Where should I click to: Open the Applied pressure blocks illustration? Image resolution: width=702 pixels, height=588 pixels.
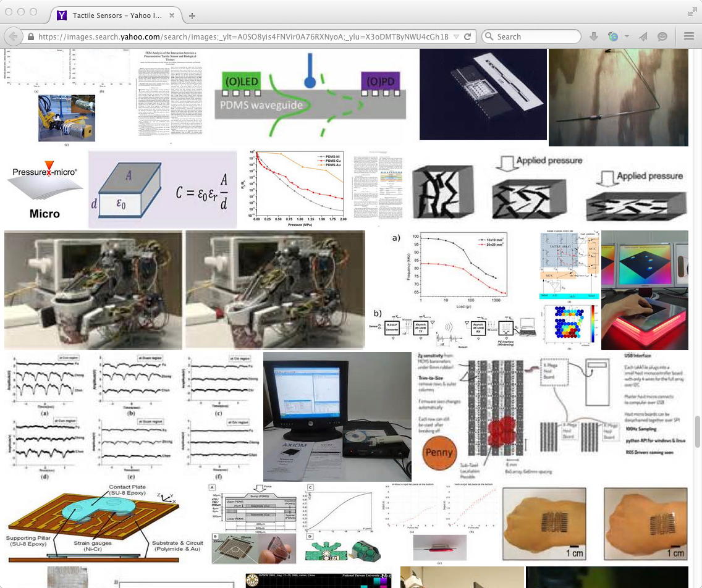pyautogui.click(x=549, y=188)
